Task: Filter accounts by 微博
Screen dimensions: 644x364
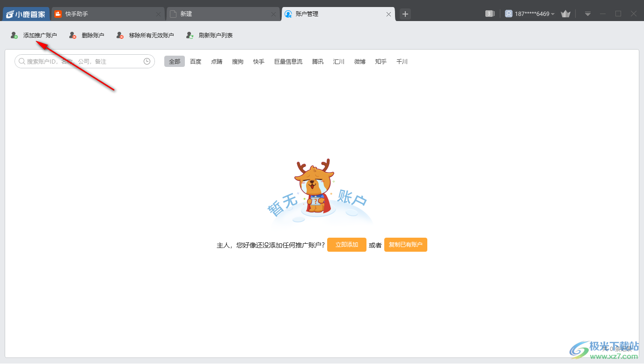Action: coord(360,61)
